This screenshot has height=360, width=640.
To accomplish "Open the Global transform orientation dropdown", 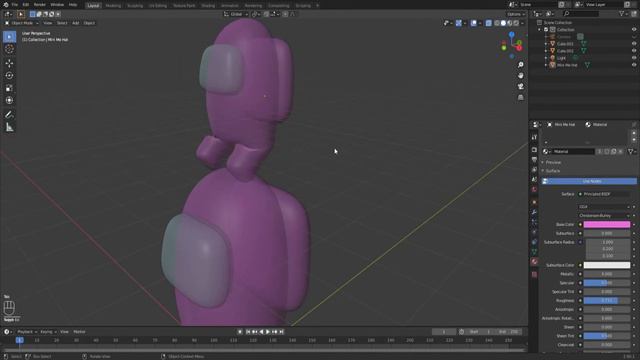I will pyautogui.click(x=236, y=14).
